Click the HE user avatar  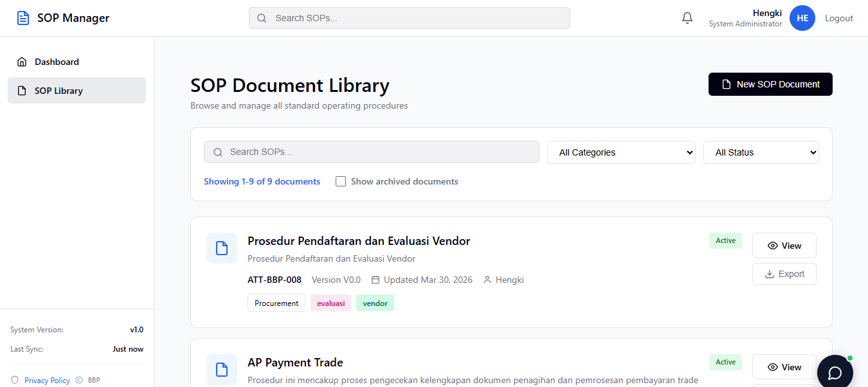(x=802, y=18)
